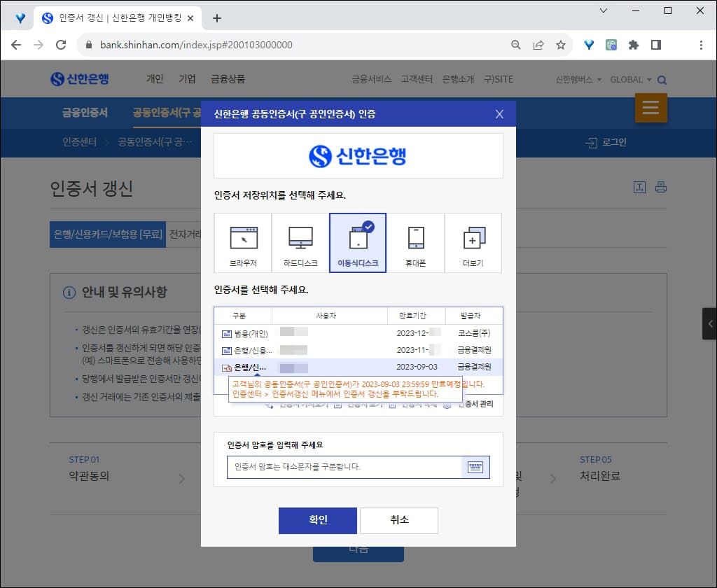Click the 확인 confirm button

click(x=317, y=520)
